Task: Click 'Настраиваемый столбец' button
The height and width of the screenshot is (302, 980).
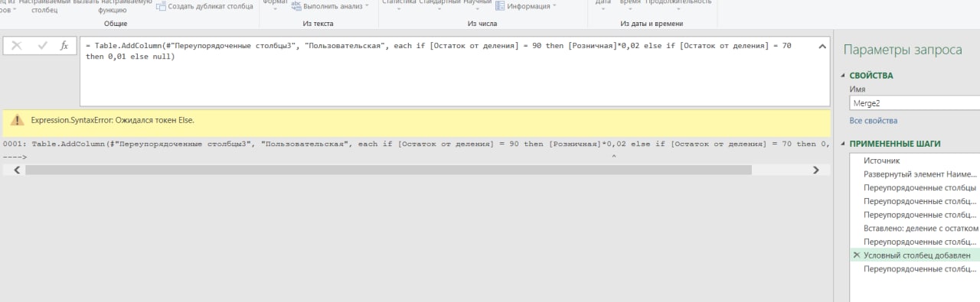Action: pos(44,5)
